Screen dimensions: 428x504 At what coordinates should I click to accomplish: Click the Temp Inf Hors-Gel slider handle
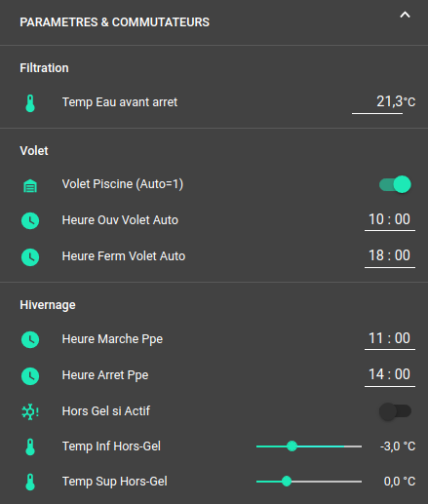point(292,446)
